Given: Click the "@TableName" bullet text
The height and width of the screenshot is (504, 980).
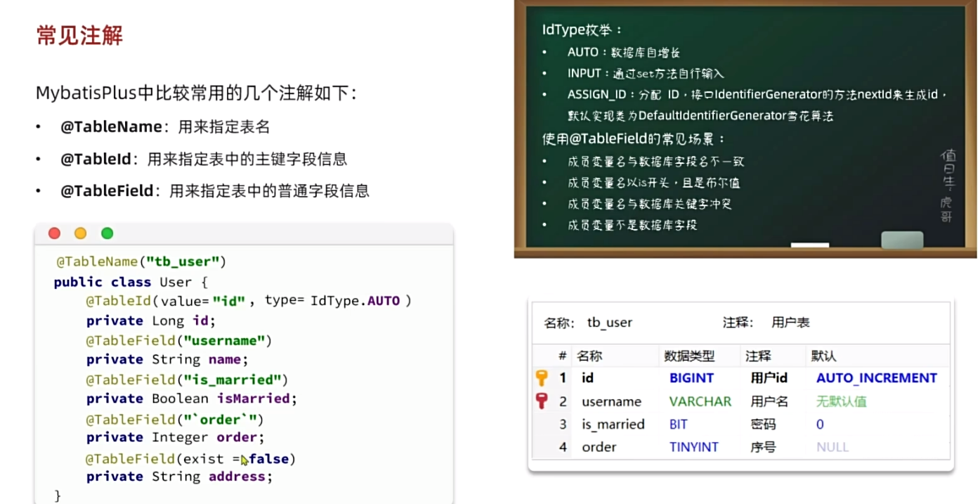Looking at the screenshot, I should 165,127.
